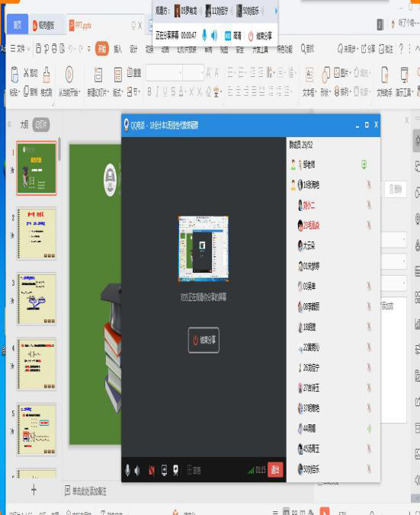Click the Share button at the ribbon's top right
The height and width of the screenshot is (515, 420).
point(368,50)
